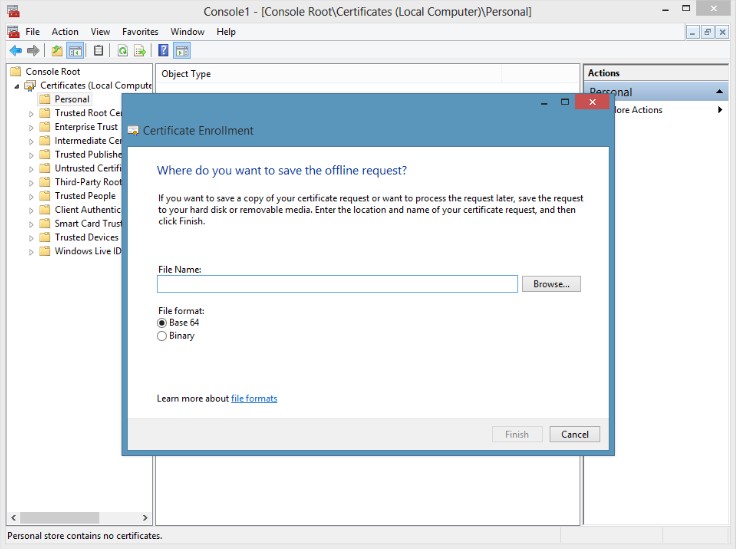Image resolution: width=737 pixels, height=549 pixels.
Task: Expand the Third-Party Root node
Action: coord(31,183)
